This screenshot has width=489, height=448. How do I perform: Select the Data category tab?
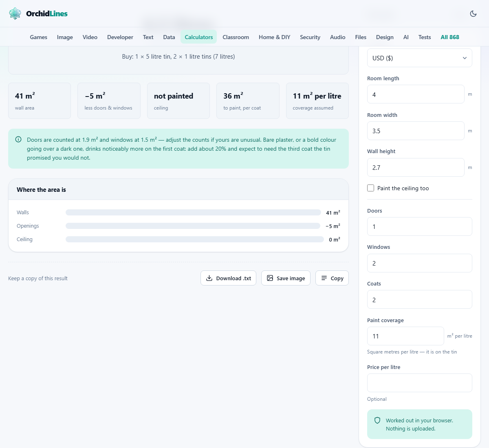click(x=169, y=37)
